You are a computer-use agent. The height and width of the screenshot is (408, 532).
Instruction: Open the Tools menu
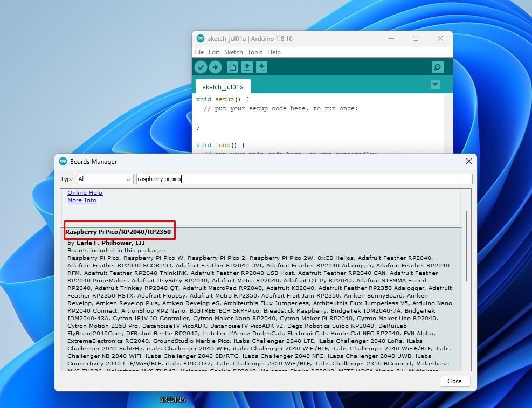click(255, 52)
